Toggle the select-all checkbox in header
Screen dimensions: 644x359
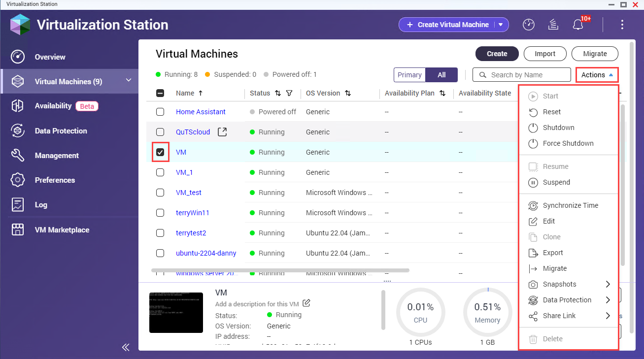click(160, 93)
